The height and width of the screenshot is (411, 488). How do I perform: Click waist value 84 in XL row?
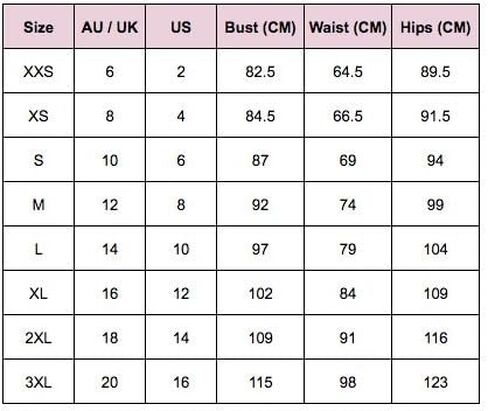(x=348, y=293)
